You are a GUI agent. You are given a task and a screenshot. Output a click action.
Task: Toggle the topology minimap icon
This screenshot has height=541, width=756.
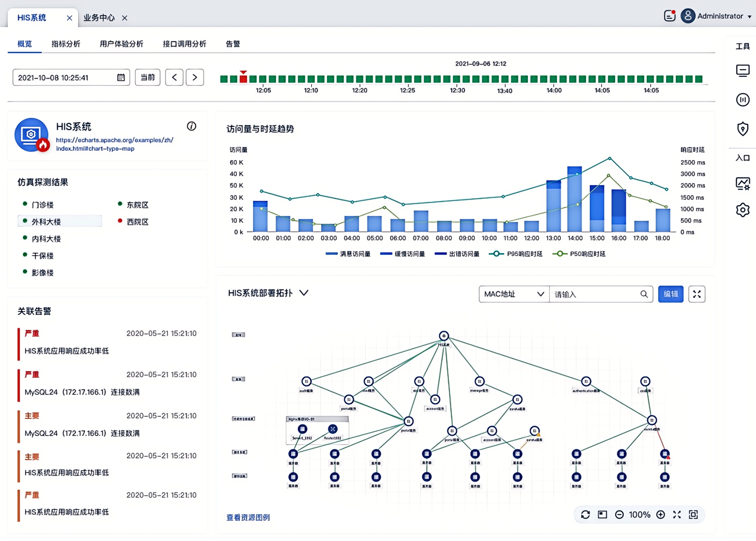[602, 515]
